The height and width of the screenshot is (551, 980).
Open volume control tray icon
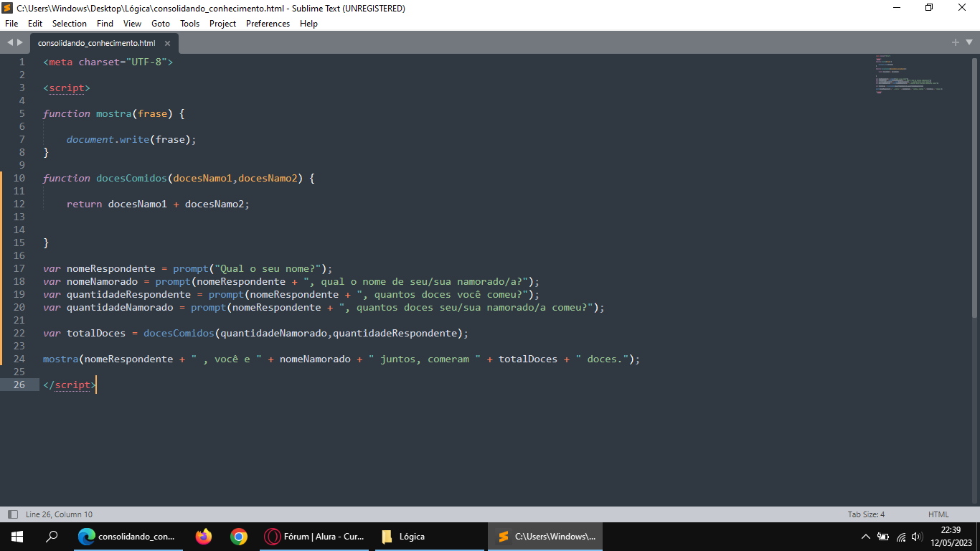click(x=917, y=536)
